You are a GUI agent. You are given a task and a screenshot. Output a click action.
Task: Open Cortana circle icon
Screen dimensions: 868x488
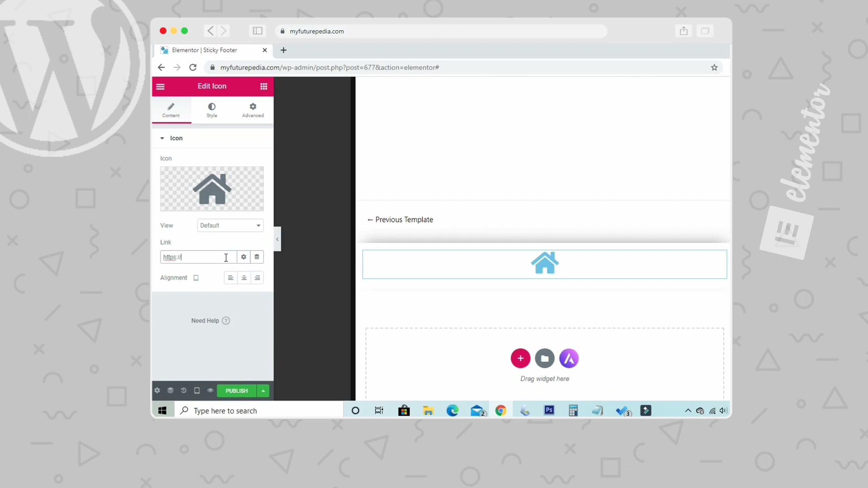[355, 410]
